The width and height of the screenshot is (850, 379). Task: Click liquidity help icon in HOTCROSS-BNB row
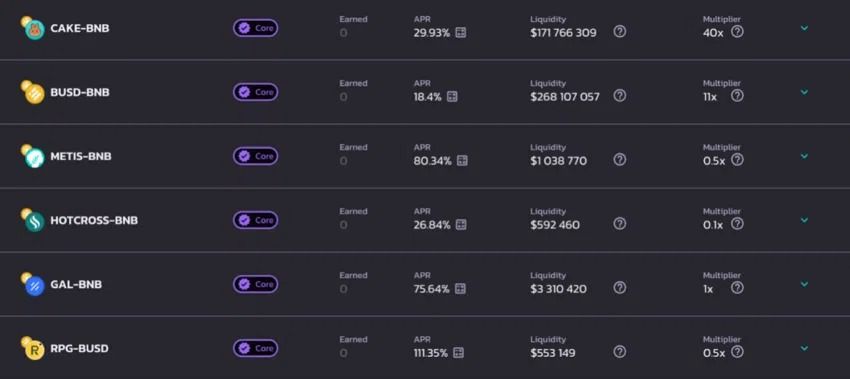click(x=620, y=223)
